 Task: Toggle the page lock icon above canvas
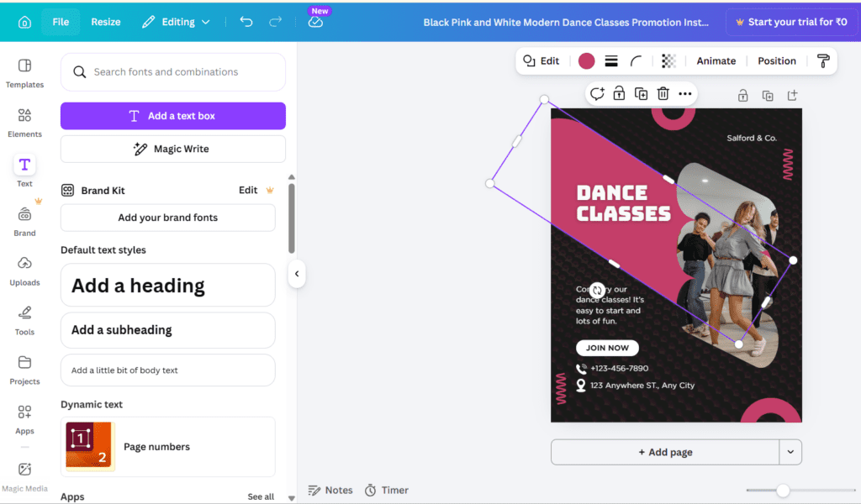coord(743,96)
